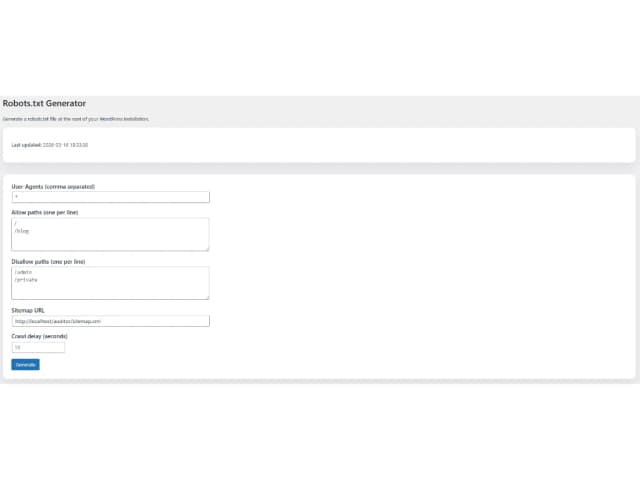640x480 pixels.
Task: Focus the Disallow paths textarea
Action: 110,283
